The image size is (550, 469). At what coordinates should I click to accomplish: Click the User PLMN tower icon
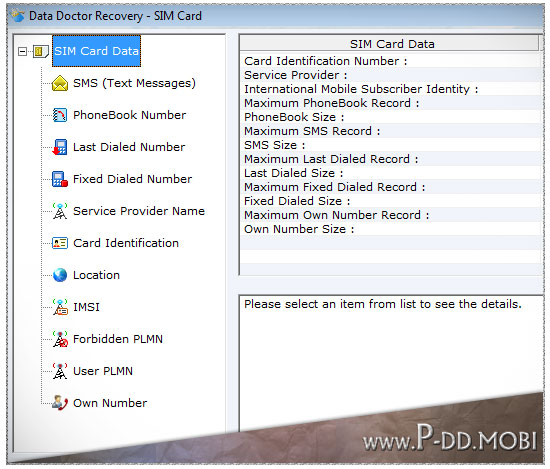[60, 371]
